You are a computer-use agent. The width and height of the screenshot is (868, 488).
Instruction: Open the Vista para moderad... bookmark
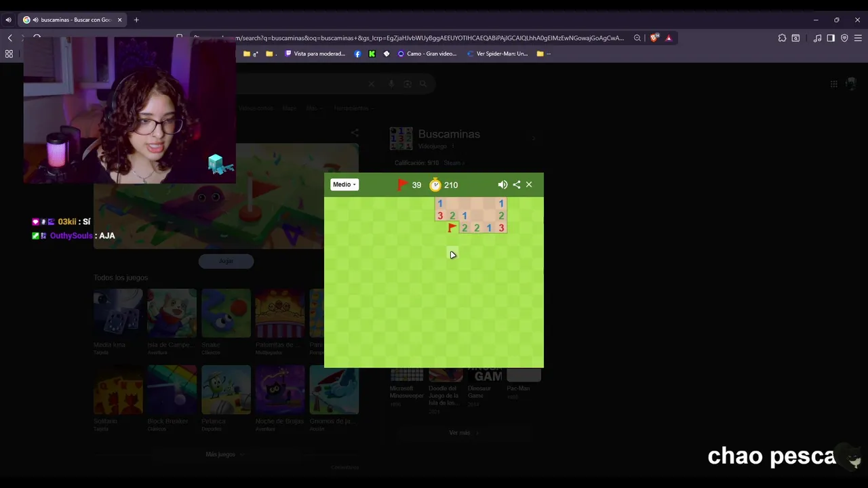pos(315,54)
